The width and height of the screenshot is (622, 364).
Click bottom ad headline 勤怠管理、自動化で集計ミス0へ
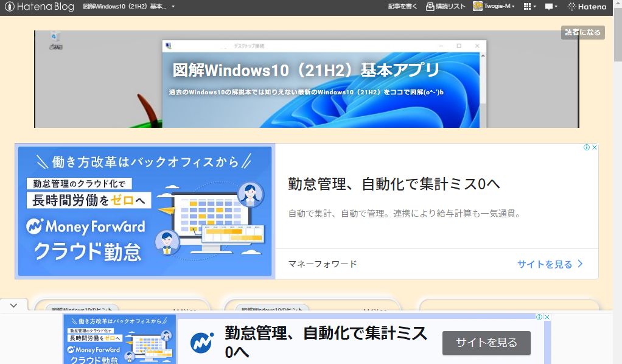point(325,342)
